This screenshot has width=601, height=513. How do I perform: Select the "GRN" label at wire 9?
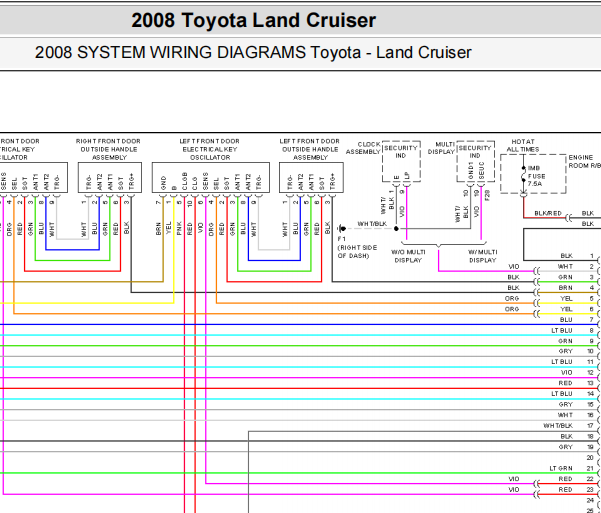tap(565, 341)
